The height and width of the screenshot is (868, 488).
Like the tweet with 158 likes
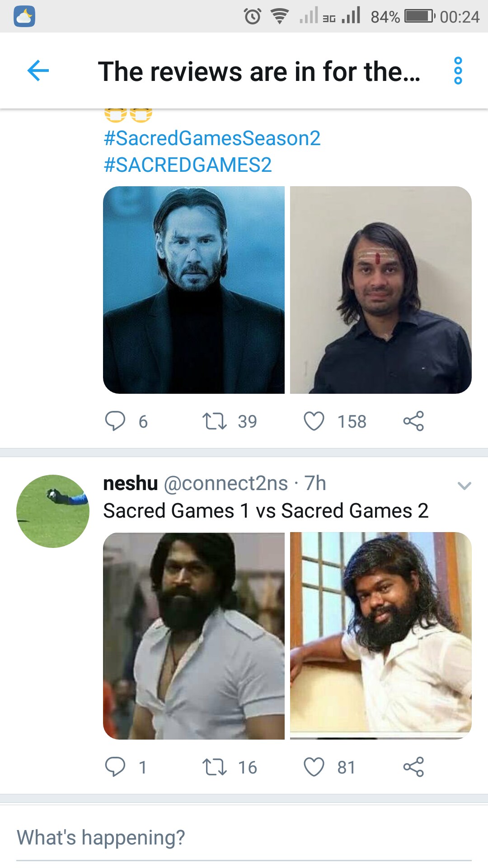[x=314, y=421]
